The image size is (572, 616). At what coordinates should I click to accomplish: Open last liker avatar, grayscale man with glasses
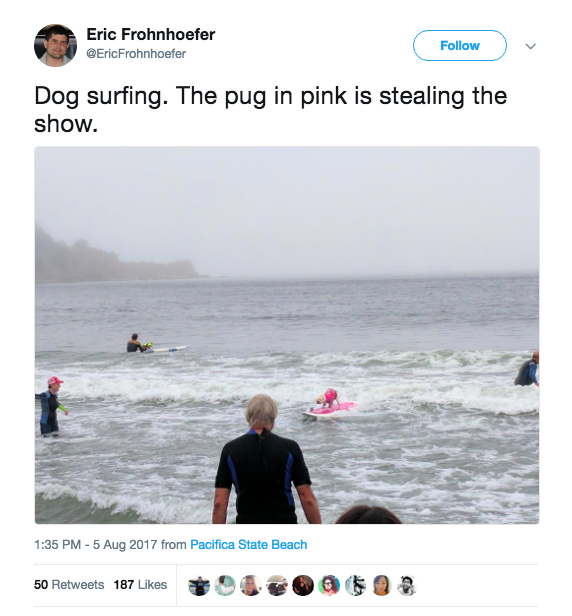[407, 585]
